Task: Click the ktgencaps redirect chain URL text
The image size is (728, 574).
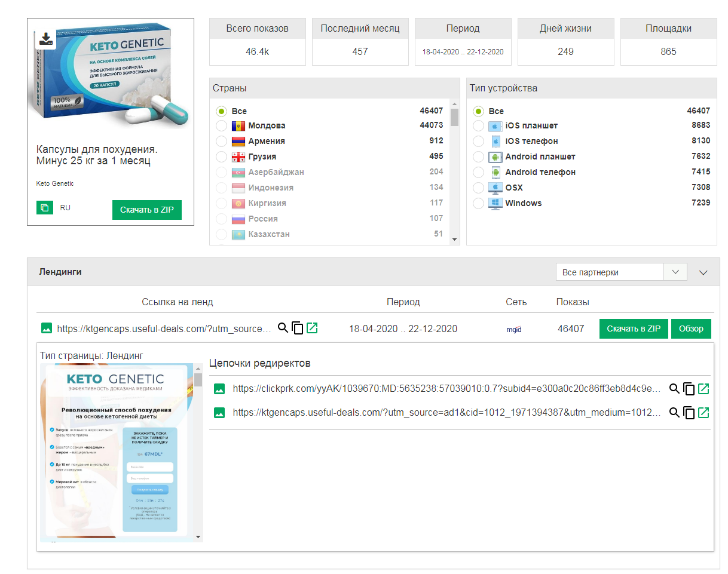Action: click(446, 412)
